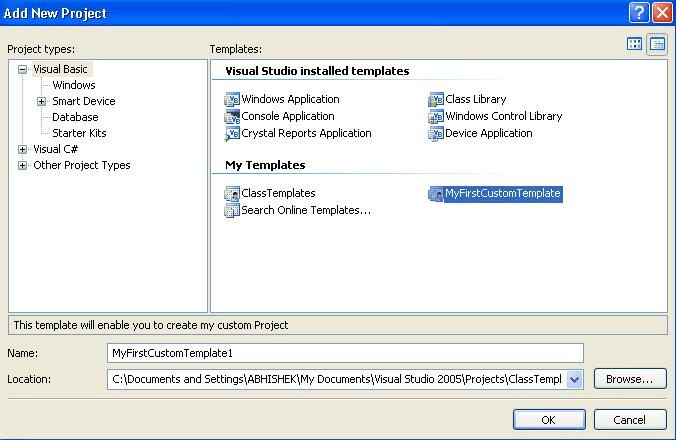Switch to small icons view

point(657,44)
